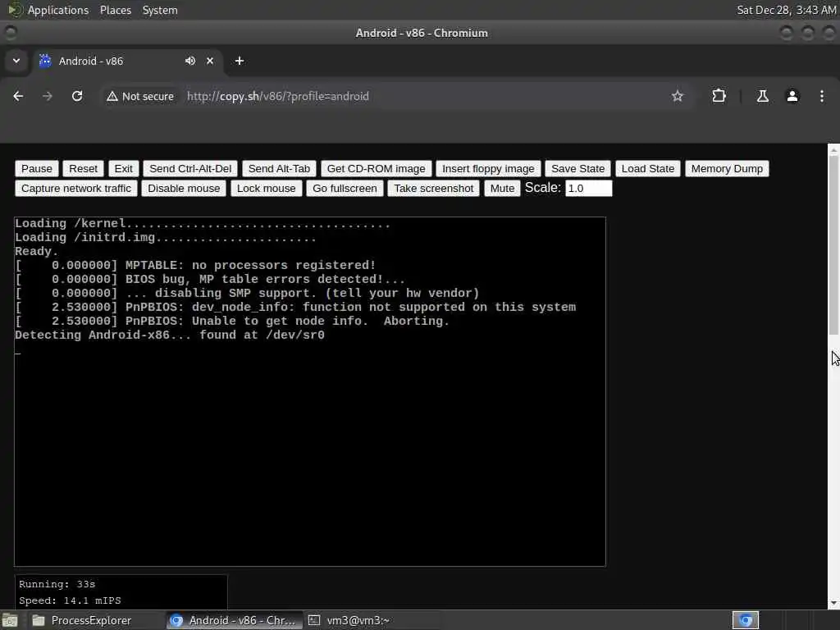
Task: Open Chromium's three-dot menu
Action: click(822, 96)
